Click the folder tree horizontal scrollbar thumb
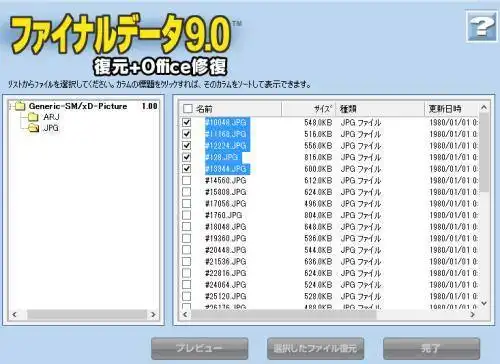The width and height of the screenshot is (500, 364). click(87, 314)
